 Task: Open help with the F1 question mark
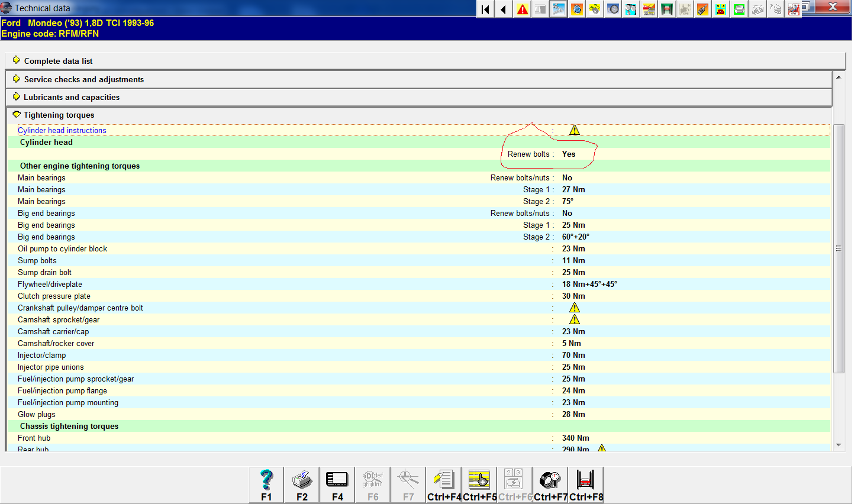click(266, 484)
